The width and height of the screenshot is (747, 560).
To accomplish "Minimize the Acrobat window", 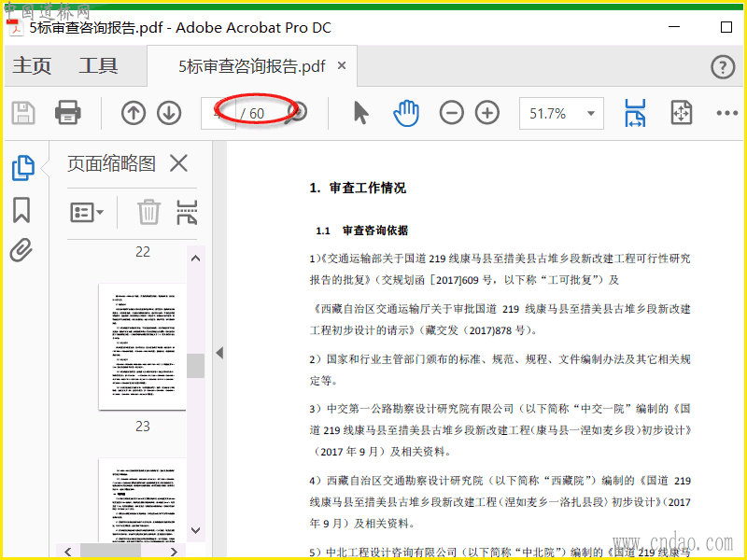I will click(674, 27).
